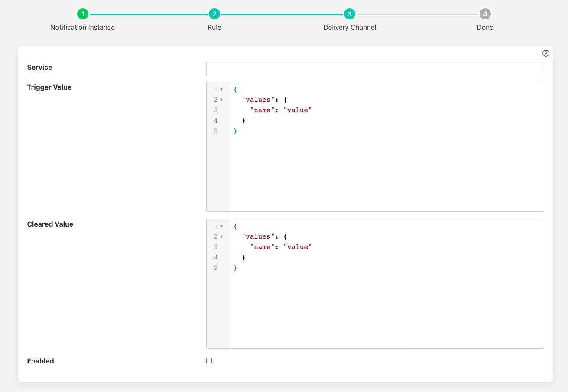568x392 pixels.
Task: Collapse line 2 "values" fold in Cleared Value
Action: 221,236
